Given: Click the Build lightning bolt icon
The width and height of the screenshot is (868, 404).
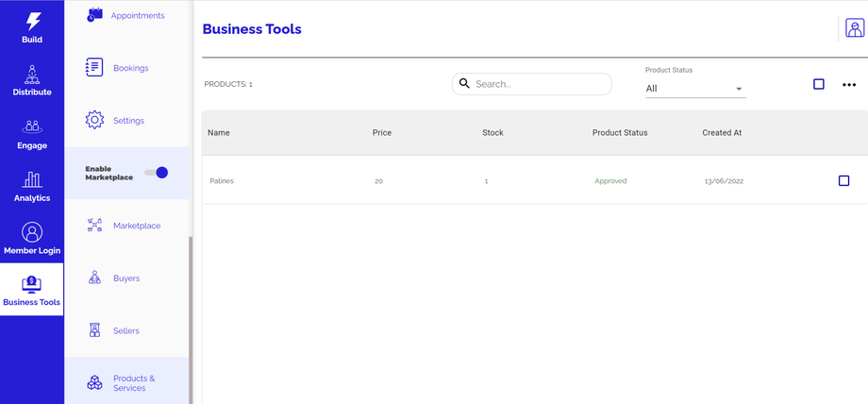Looking at the screenshot, I should tap(32, 21).
